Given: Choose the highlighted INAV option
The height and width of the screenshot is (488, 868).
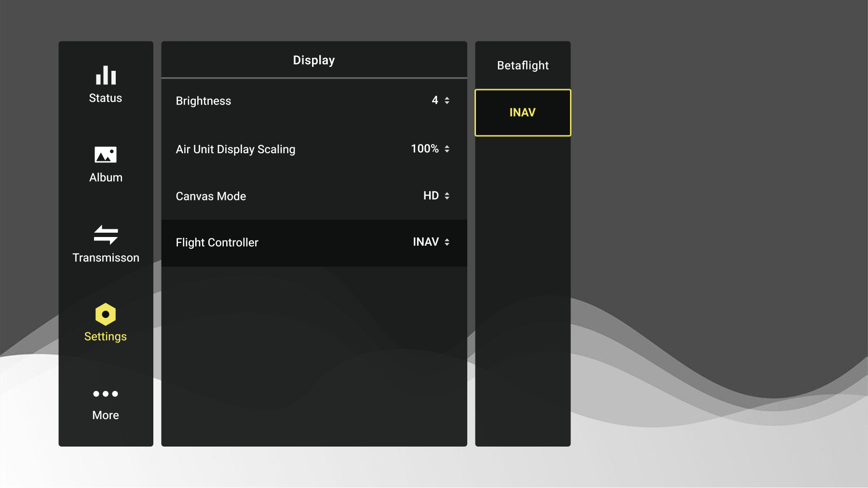Looking at the screenshot, I should [x=523, y=113].
